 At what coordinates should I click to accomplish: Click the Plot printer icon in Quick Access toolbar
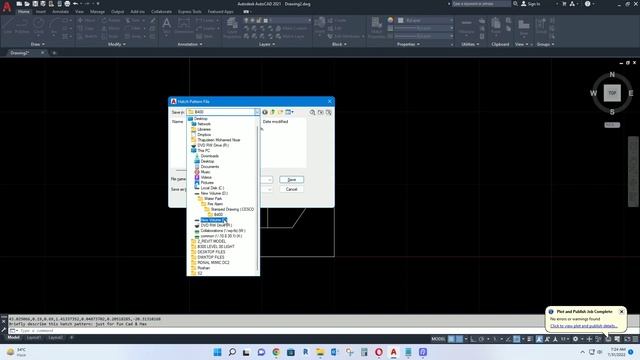click(67, 4)
